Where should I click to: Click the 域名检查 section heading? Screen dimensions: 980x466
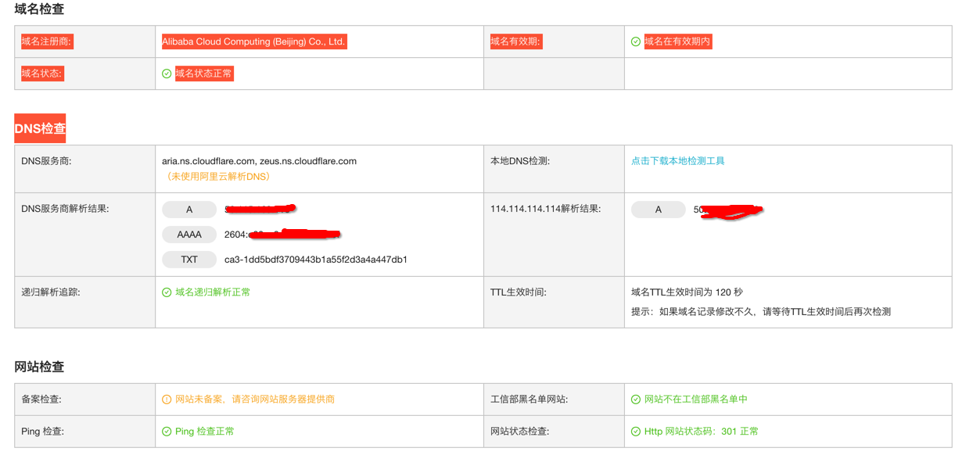coord(39,9)
